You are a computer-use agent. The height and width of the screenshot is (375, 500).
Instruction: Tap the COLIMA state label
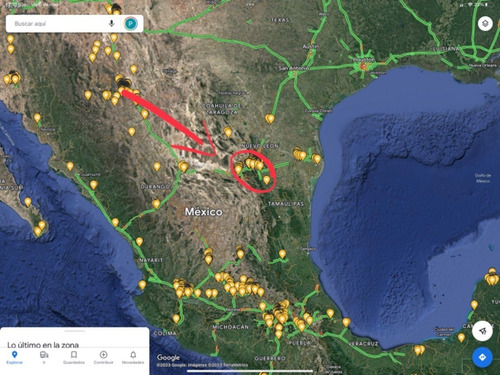click(x=165, y=333)
